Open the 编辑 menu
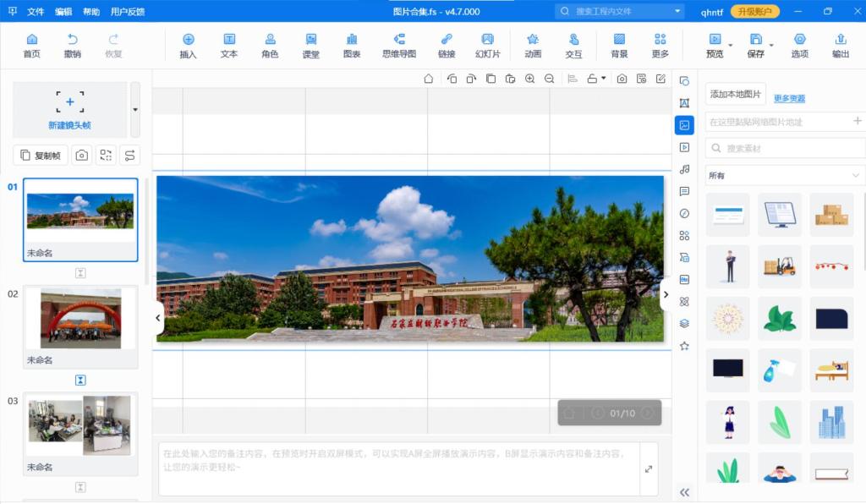Viewport: 866px width, 504px height. coord(63,12)
